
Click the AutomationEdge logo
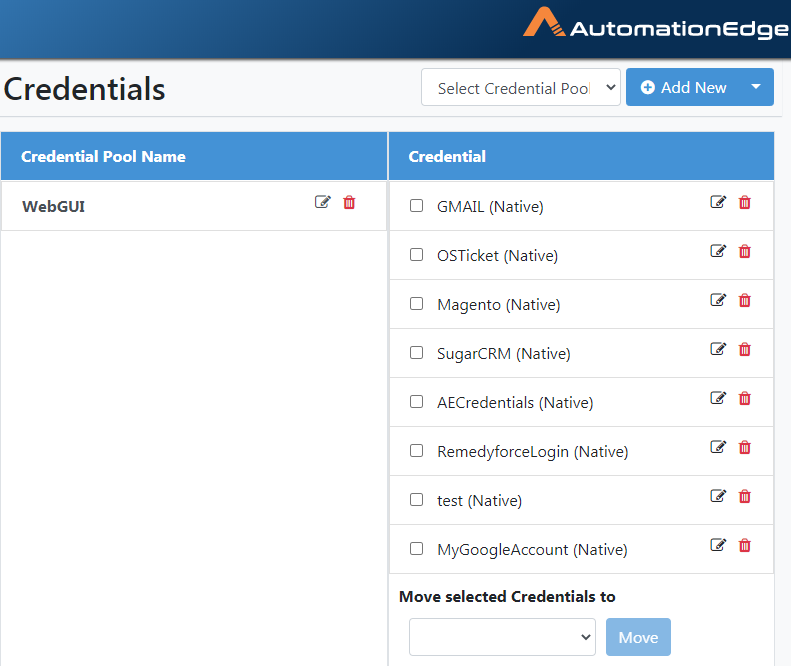[655, 24]
